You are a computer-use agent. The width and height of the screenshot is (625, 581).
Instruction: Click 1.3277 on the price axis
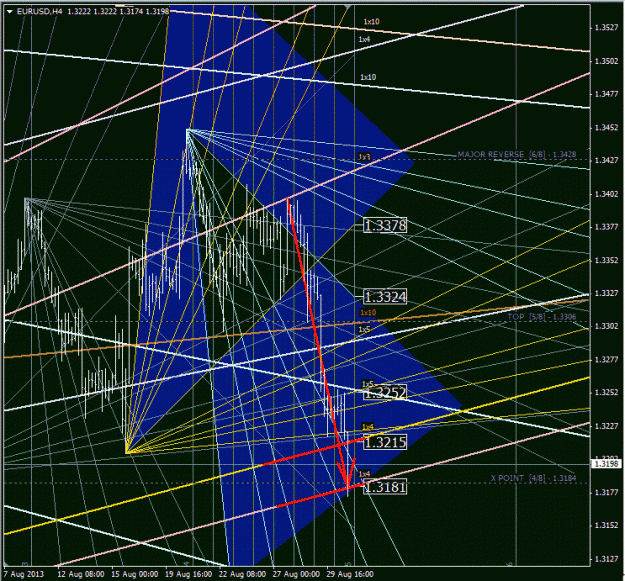click(x=606, y=360)
